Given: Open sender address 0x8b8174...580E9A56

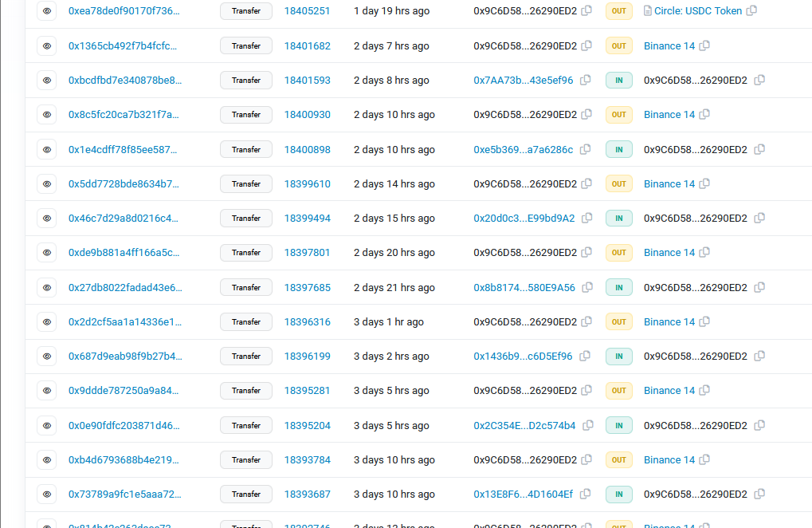Looking at the screenshot, I should 524,287.
